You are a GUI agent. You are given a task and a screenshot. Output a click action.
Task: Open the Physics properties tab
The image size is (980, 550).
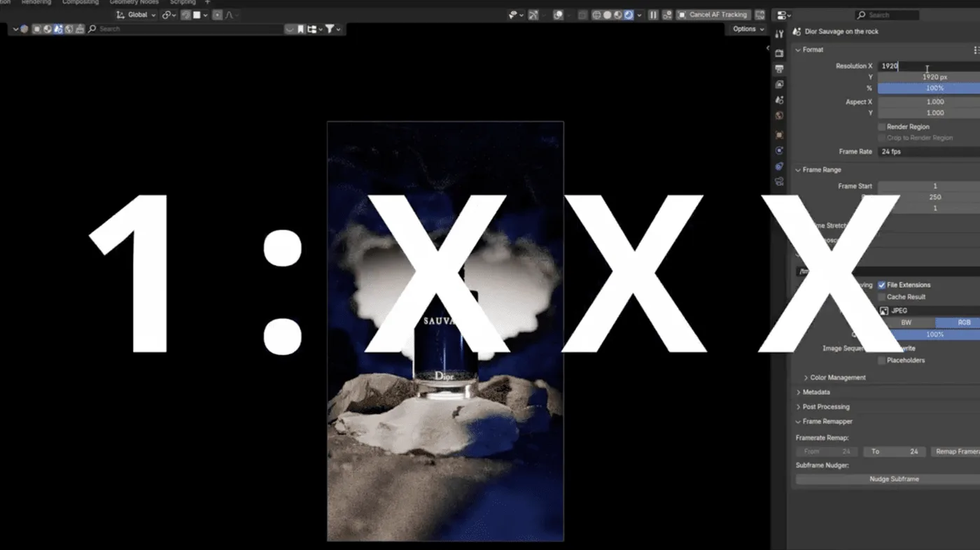[x=779, y=150]
